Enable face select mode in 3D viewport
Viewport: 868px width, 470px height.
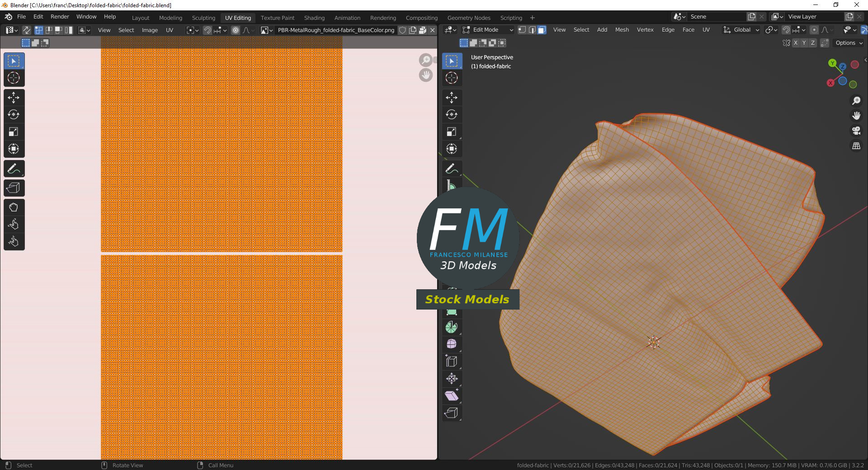click(542, 30)
